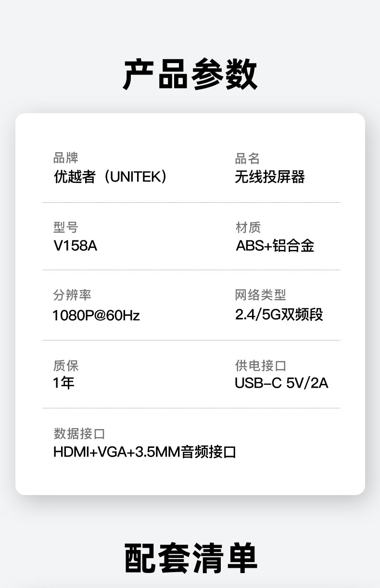Select the 品牌 label
The image size is (380, 588).
click(x=65, y=158)
